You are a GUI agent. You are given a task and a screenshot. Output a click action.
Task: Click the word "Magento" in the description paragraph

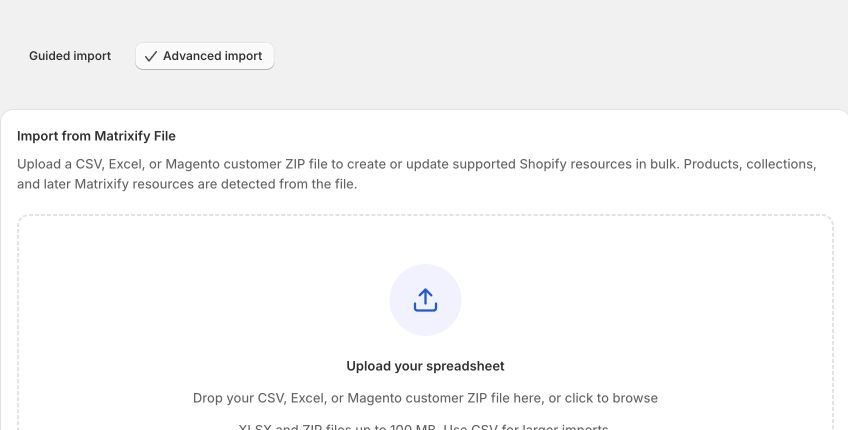tap(193, 164)
